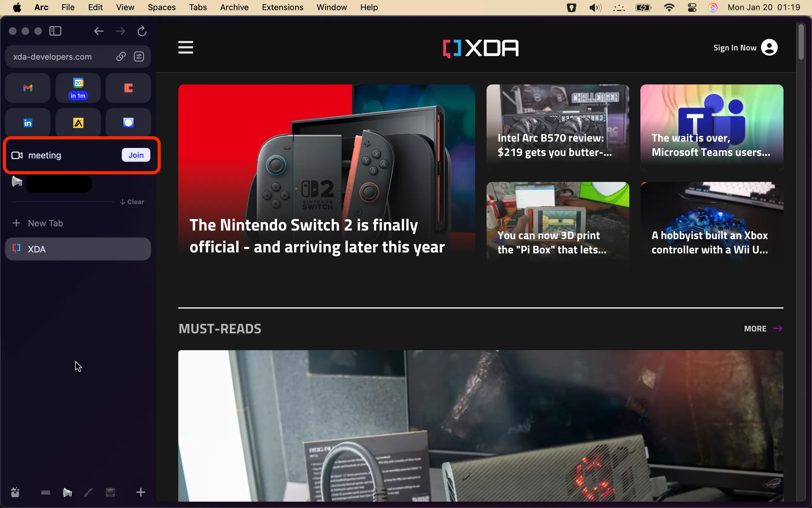
Task: Open macOS Control Center icon
Action: pos(692,7)
